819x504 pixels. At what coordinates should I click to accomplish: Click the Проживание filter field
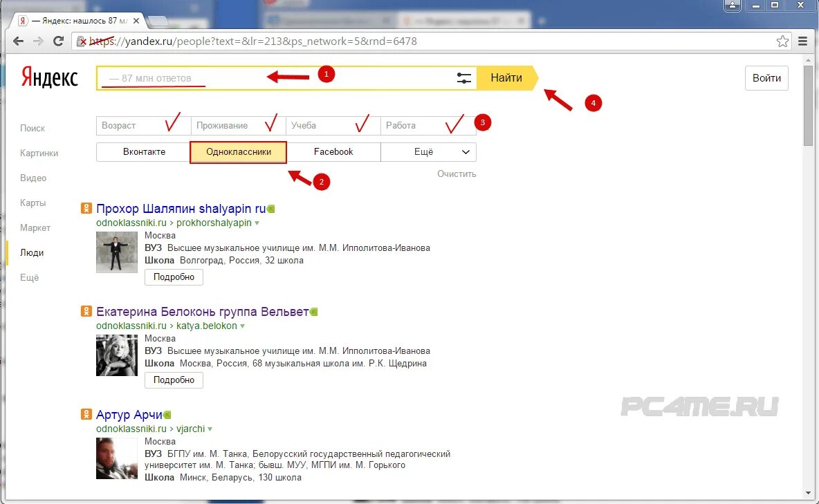(238, 125)
